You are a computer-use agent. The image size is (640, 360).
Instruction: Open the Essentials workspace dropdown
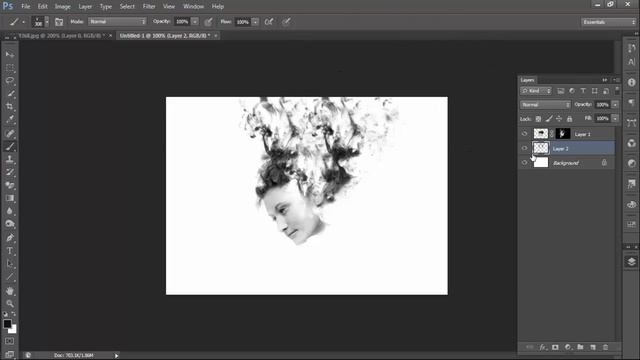[x=609, y=22]
